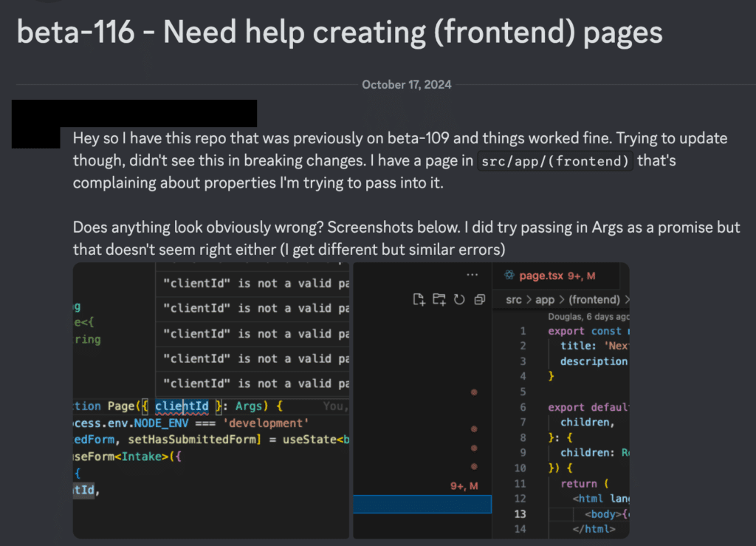Open the left code screenshot thumbnail

[x=210, y=400]
